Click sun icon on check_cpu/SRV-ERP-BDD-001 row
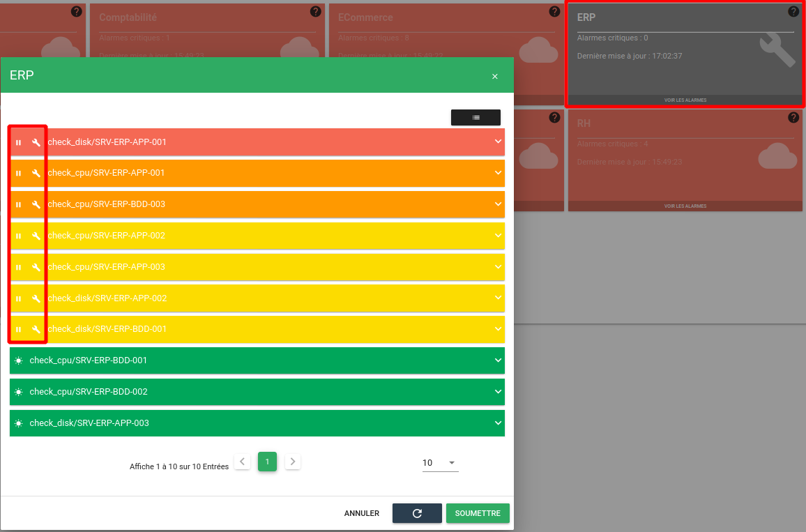The height and width of the screenshot is (532, 806). click(19, 360)
